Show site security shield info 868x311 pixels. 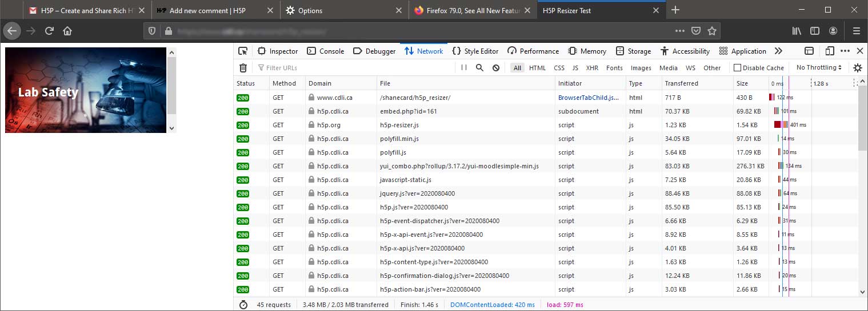pyautogui.click(x=152, y=31)
